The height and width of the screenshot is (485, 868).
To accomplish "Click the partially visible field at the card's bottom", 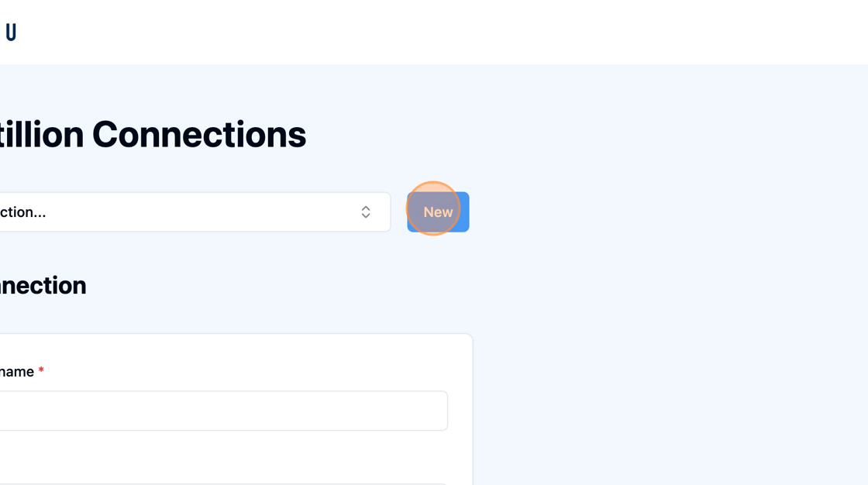I will click(224, 484).
